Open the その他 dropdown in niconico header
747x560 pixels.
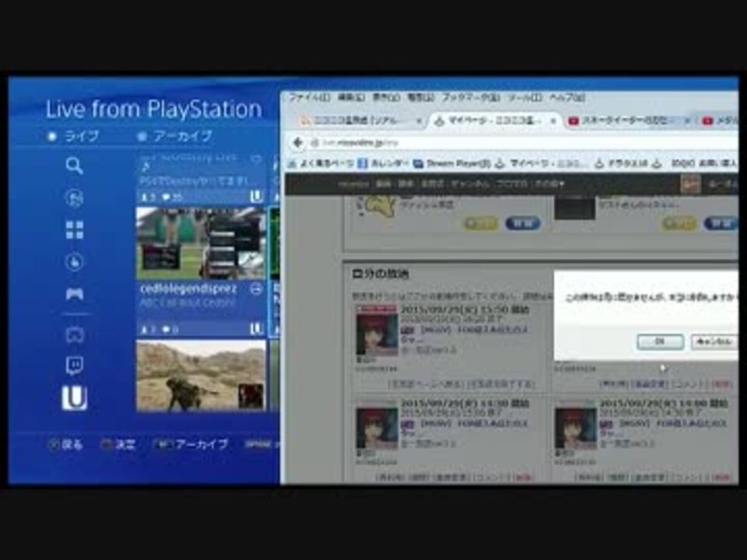coord(550,184)
